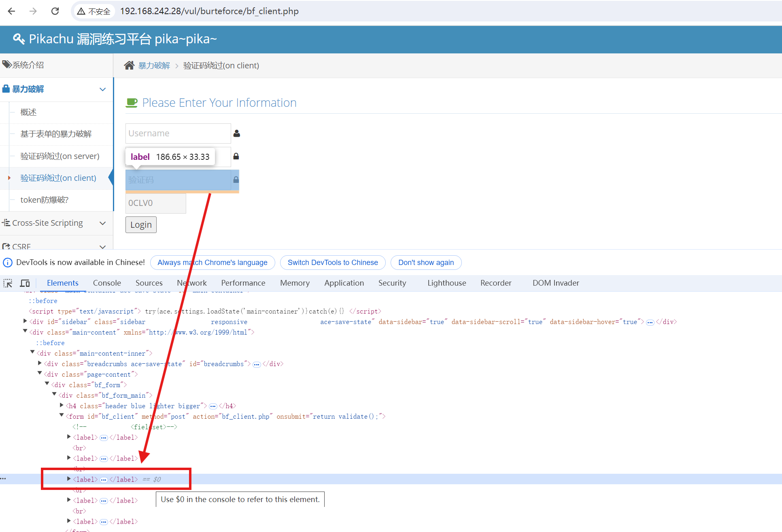Click the user icon beside Username

tap(237, 134)
